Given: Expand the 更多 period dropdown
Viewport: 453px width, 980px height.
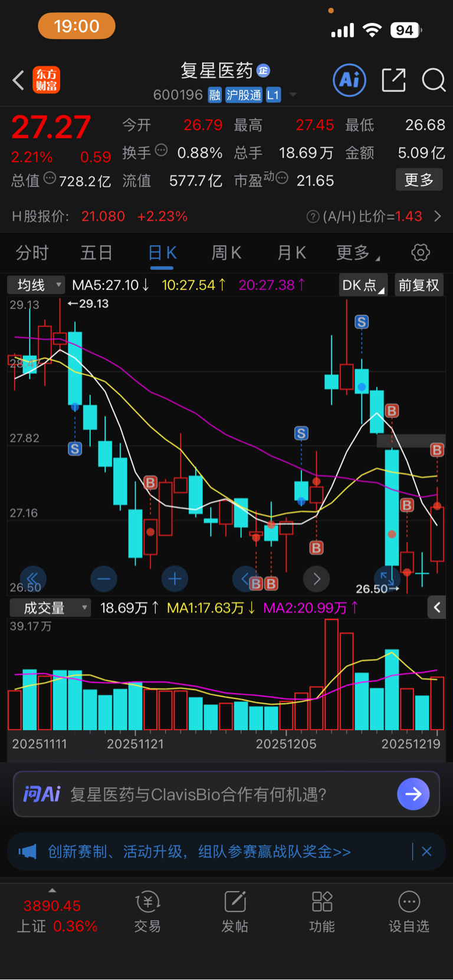Looking at the screenshot, I should click(x=357, y=253).
